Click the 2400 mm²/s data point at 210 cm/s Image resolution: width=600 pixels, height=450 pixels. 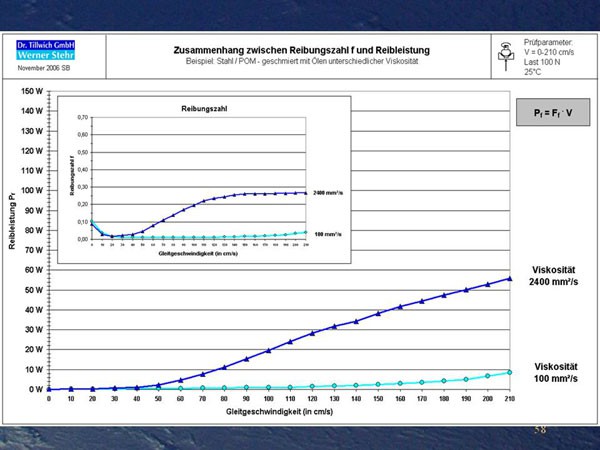(509, 278)
